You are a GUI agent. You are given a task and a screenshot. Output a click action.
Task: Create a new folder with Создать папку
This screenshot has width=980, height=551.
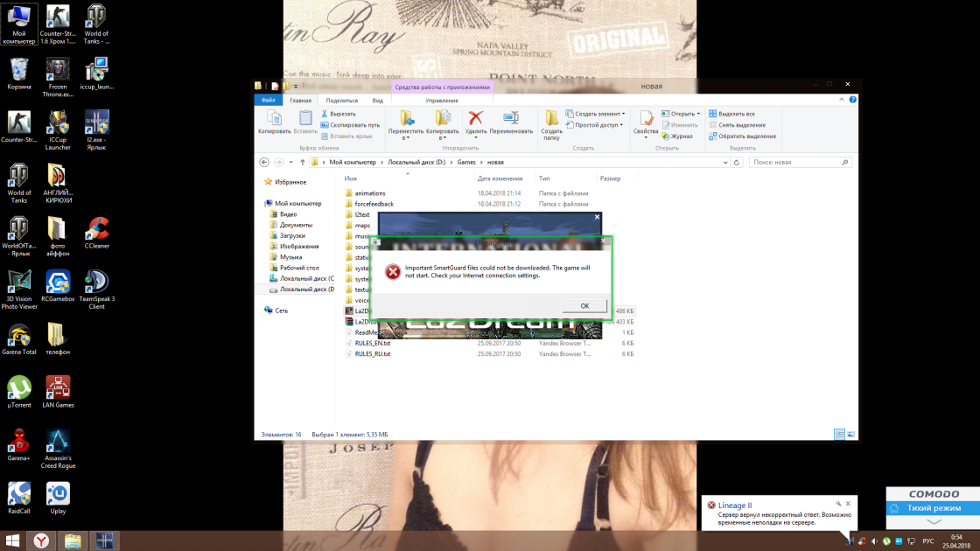[x=551, y=124]
